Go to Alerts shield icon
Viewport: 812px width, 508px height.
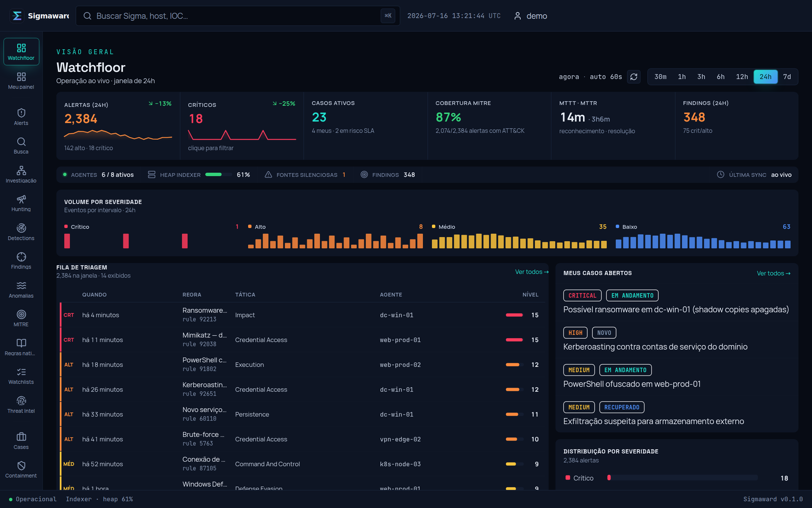click(x=21, y=113)
